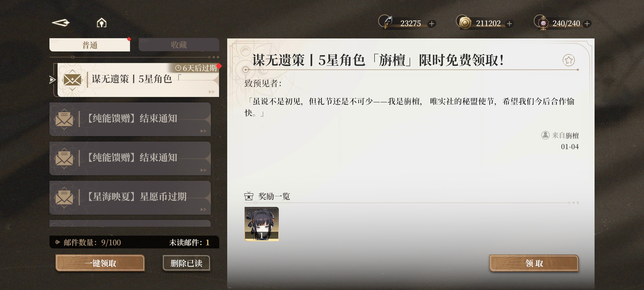Tap the lantern stamina icon

pos(543,23)
